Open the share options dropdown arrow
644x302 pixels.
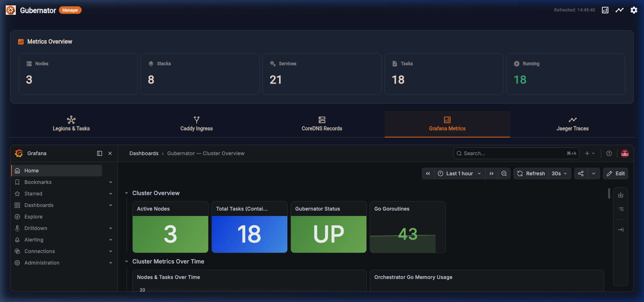point(594,173)
